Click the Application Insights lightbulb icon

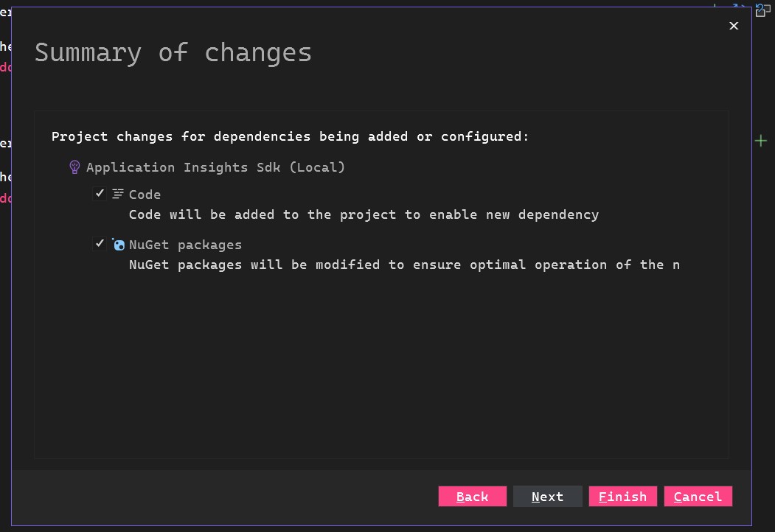[x=74, y=167]
